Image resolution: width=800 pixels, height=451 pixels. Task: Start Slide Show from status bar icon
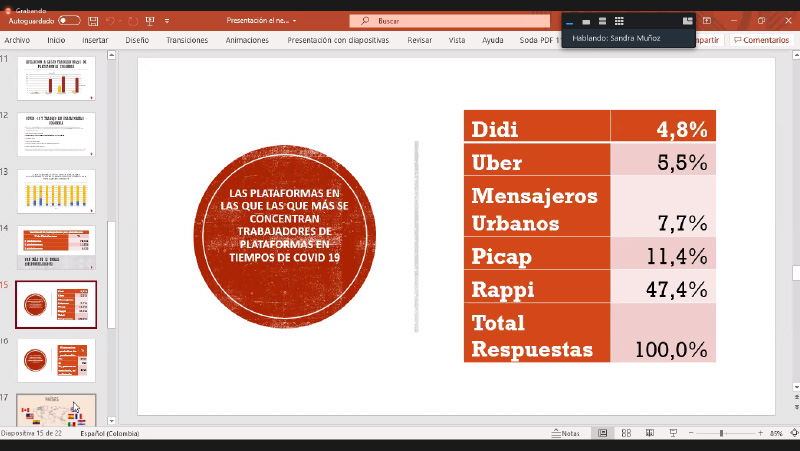click(673, 433)
